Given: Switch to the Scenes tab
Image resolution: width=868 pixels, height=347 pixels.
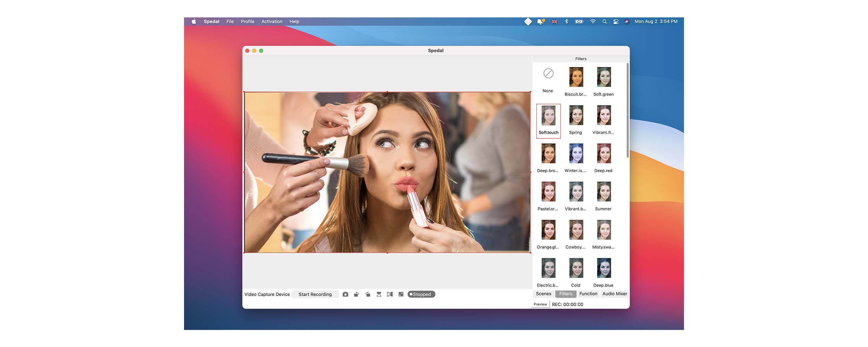Looking at the screenshot, I should point(543,294).
